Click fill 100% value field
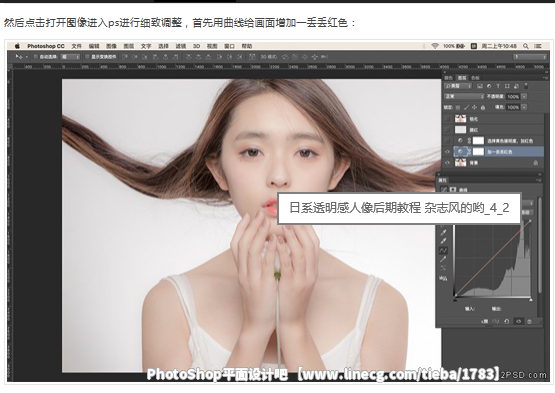This screenshot has width=555, height=393. [x=513, y=107]
